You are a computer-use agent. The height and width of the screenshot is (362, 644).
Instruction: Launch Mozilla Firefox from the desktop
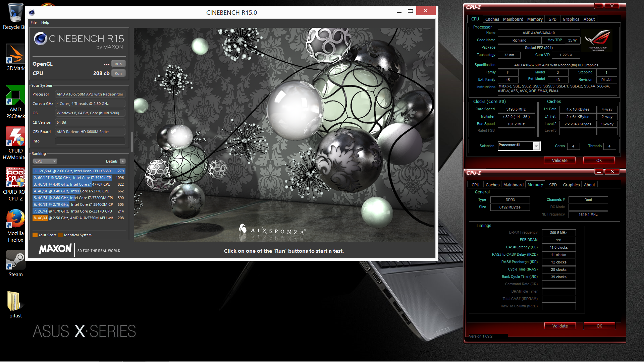pos(15,226)
